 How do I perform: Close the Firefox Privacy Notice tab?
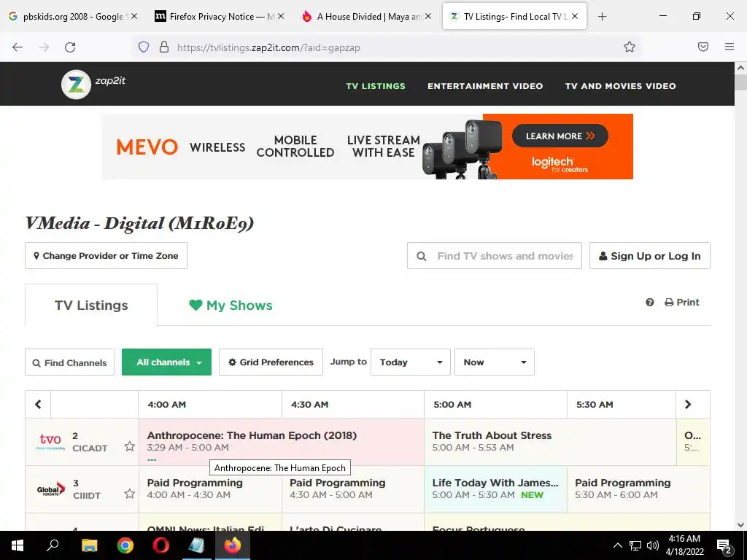281,16
